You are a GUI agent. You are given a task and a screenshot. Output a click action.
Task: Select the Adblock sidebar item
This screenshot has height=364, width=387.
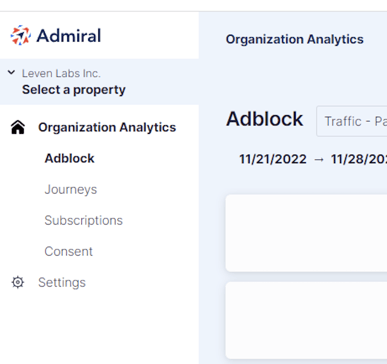(x=69, y=158)
